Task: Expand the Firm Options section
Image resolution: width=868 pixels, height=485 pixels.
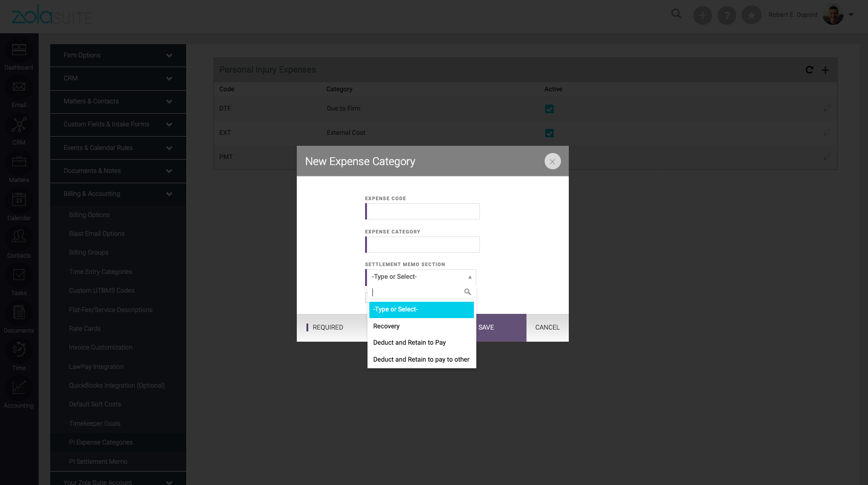Action: coord(118,55)
